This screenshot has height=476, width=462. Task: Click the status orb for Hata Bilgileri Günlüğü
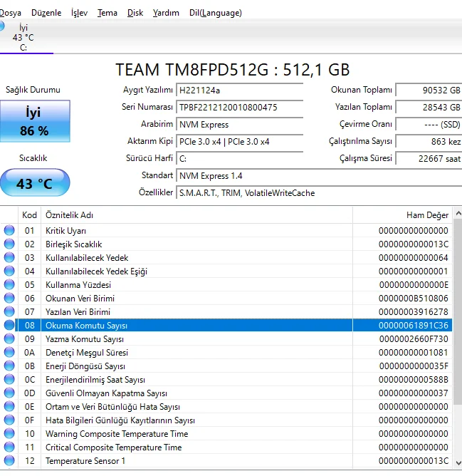coord(9,420)
